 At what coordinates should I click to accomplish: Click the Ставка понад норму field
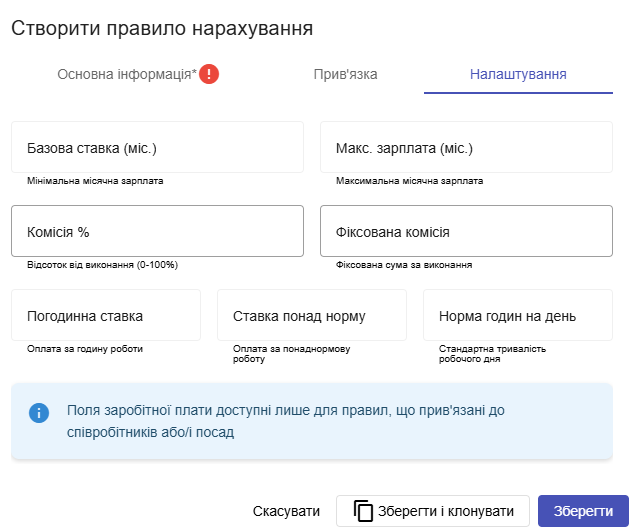(312, 316)
